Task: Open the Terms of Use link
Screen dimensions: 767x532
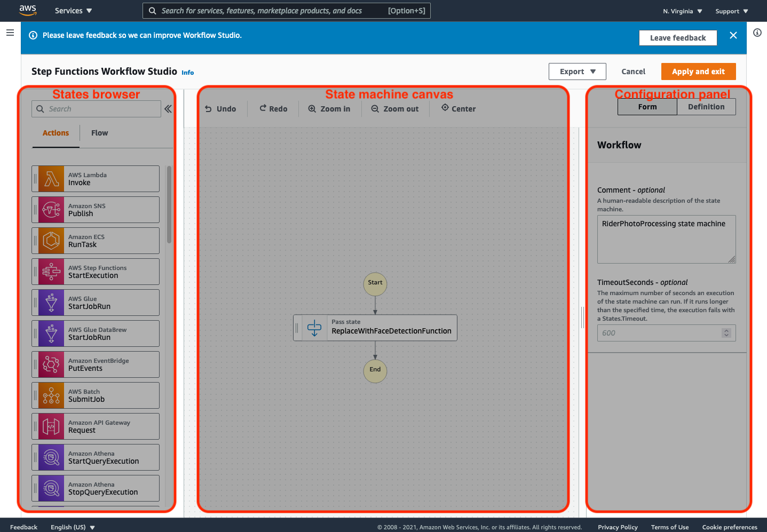Action: tap(670, 527)
